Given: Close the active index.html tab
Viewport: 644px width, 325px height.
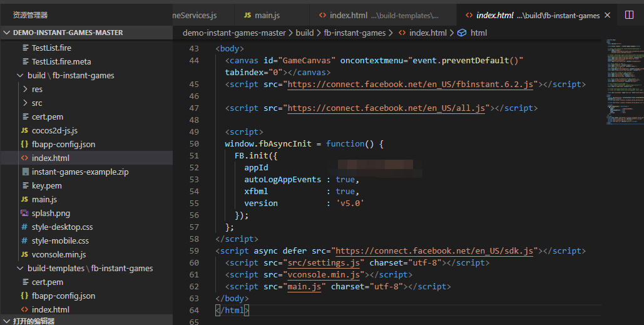Looking at the screenshot, I should click(608, 15).
